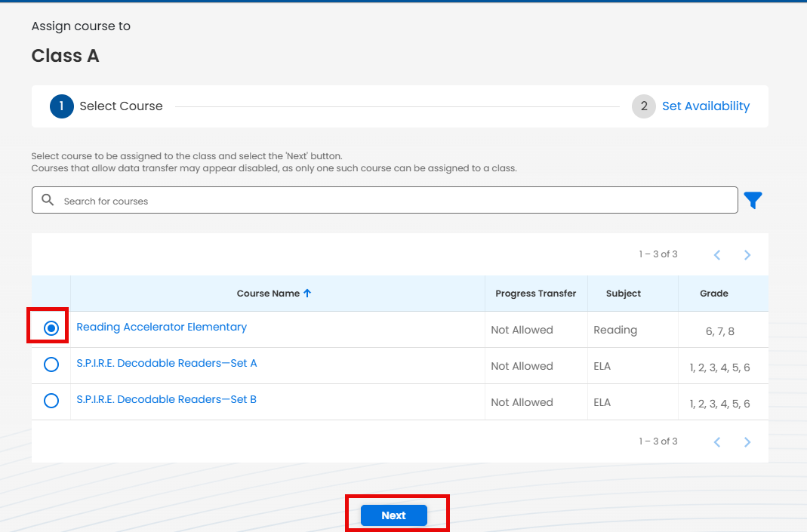Click the Course Name sort arrow
The height and width of the screenshot is (532, 807).
pyautogui.click(x=307, y=294)
